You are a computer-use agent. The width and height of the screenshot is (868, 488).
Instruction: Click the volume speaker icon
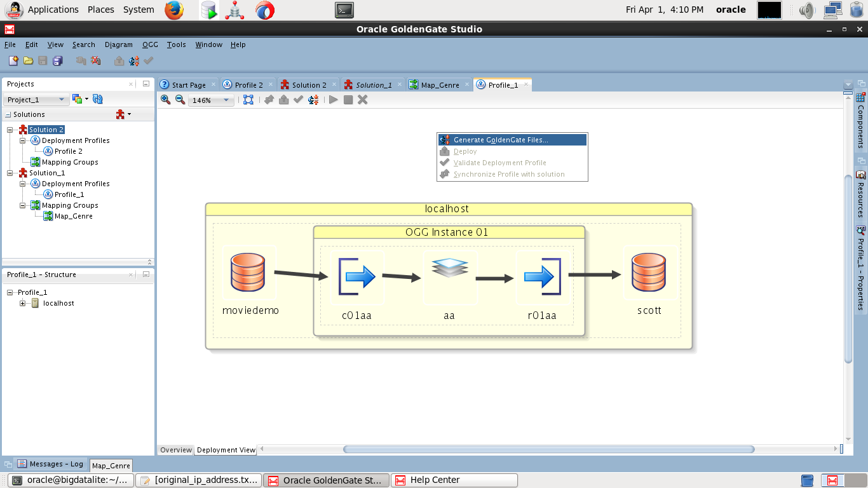pyautogui.click(x=807, y=10)
